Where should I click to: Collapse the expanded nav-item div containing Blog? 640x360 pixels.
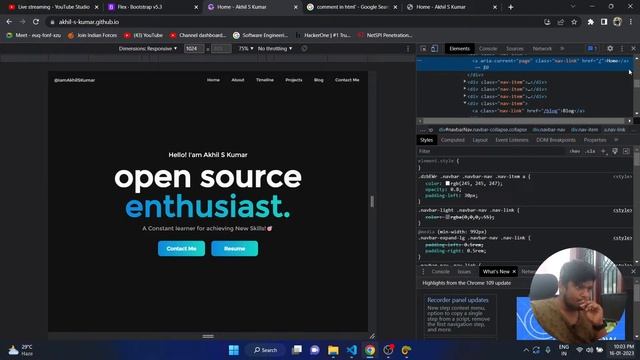click(464, 104)
